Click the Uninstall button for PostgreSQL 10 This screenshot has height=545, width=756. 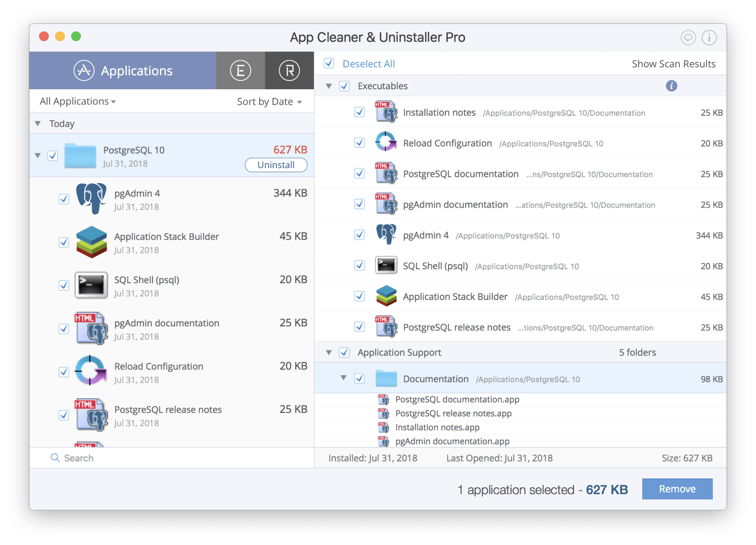coord(276,165)
